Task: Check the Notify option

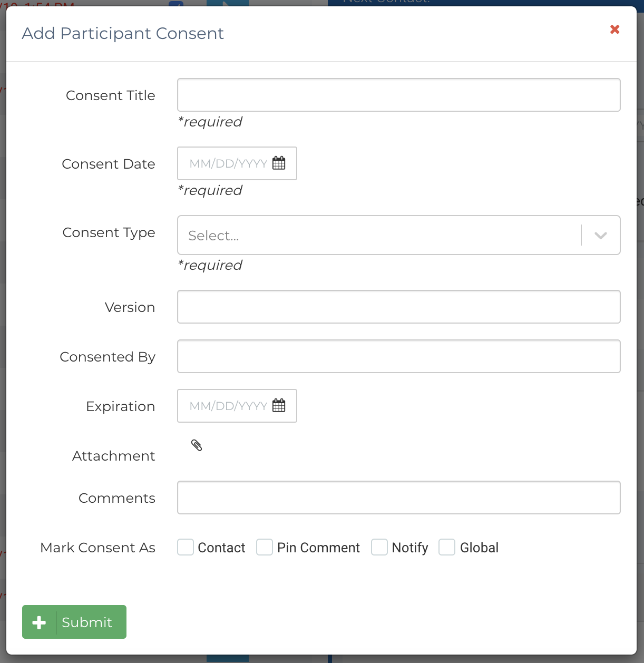Action: 379,548
